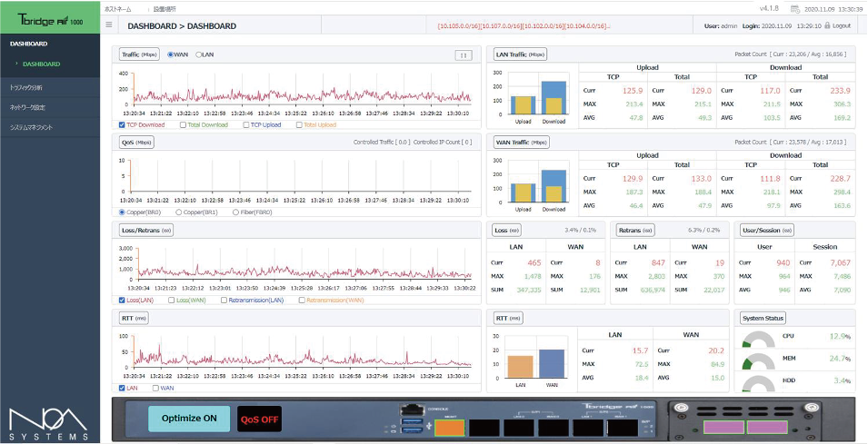Select the Fiber(FBR0) radio option

tap(236, 212)
